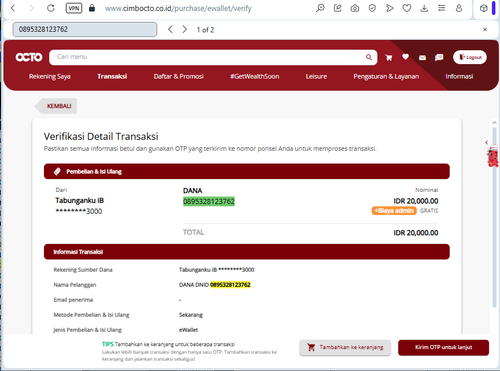Open the extensions cube icon
The image size is (500, 371).
[483, 8]
